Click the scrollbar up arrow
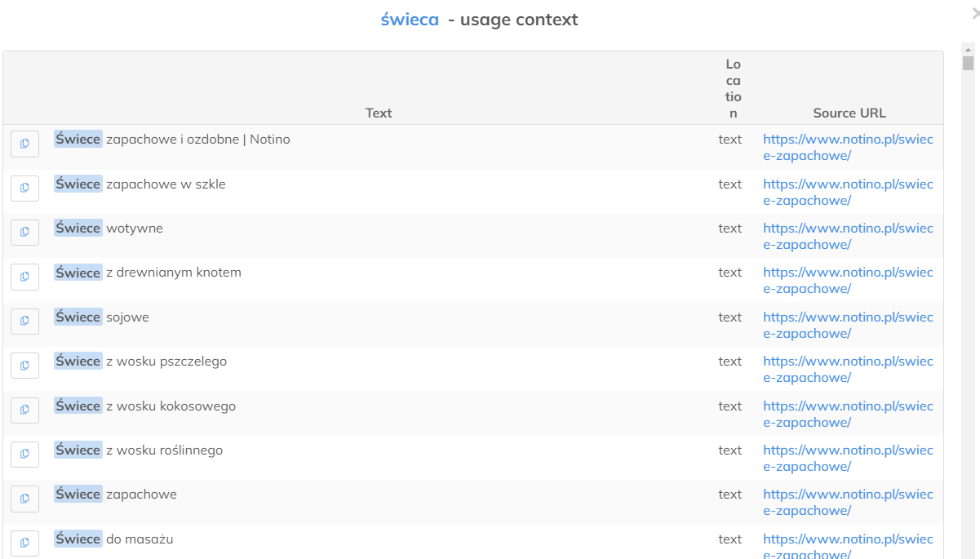 (x=968, y=49)
